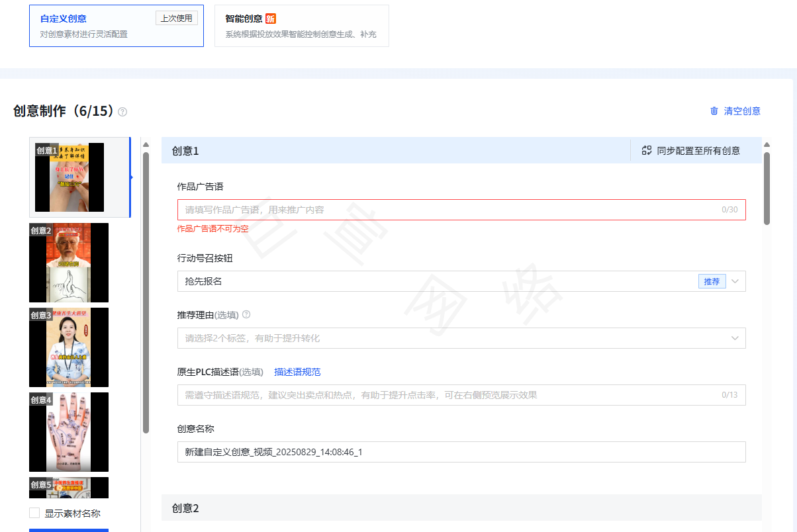This screenshot has width=797, height=532.
Task: Enable the 显示素材名称 checkbox
Action: 34,511
